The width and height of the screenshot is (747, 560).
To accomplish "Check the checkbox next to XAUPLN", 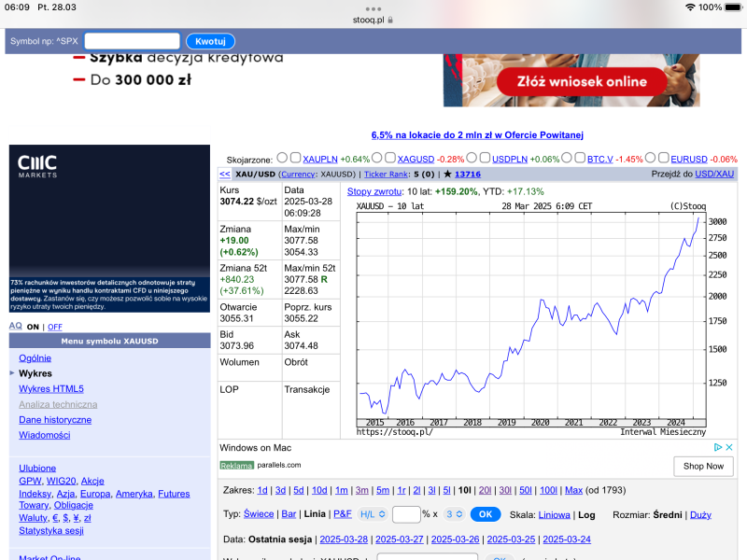I will 295,158.
